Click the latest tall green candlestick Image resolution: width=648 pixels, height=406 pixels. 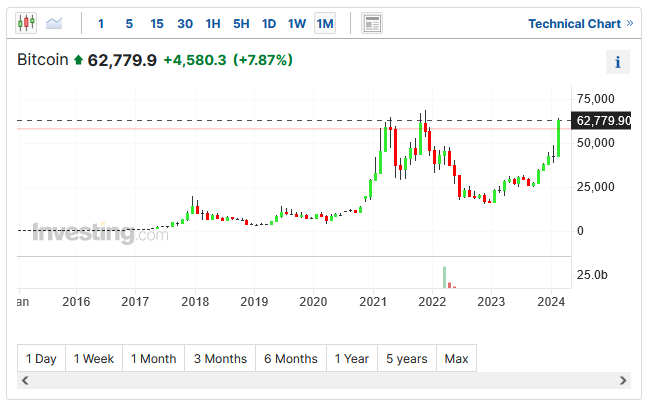coord(559,138)
